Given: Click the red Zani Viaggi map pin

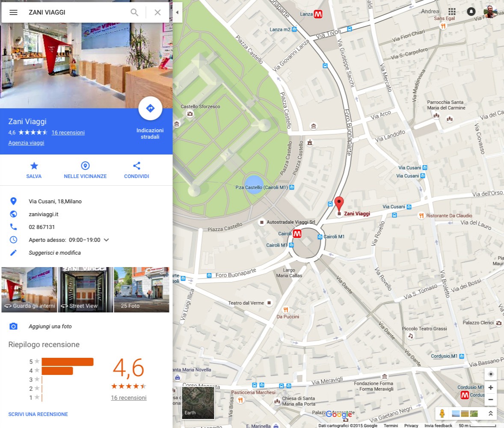Looking at the screenshot, I should coord(339,205).
